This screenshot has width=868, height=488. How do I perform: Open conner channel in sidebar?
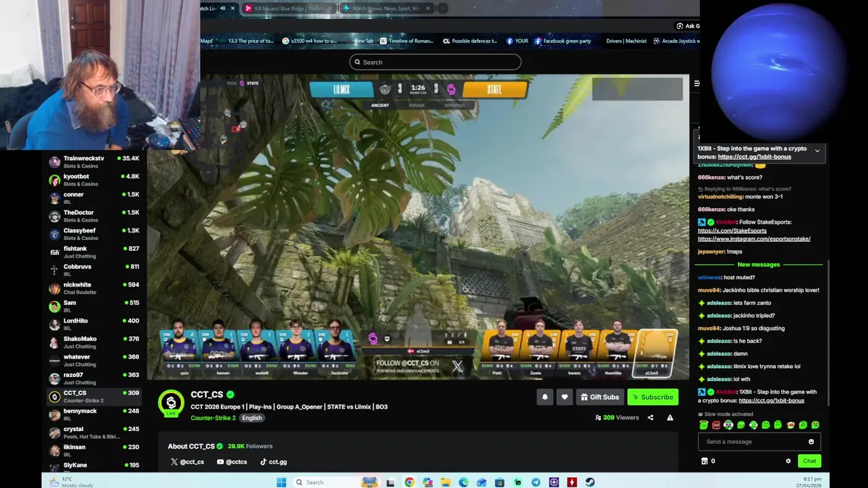pyautogui.click(x=94, y=198)
